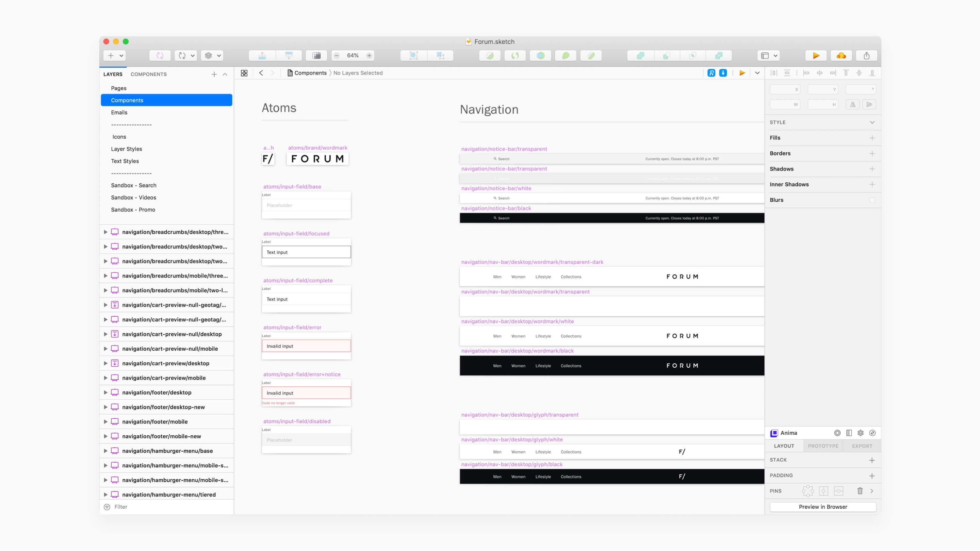Toggle the grid toolbar icon
Screen dimensions: 980x551
(x=316, y=55)
